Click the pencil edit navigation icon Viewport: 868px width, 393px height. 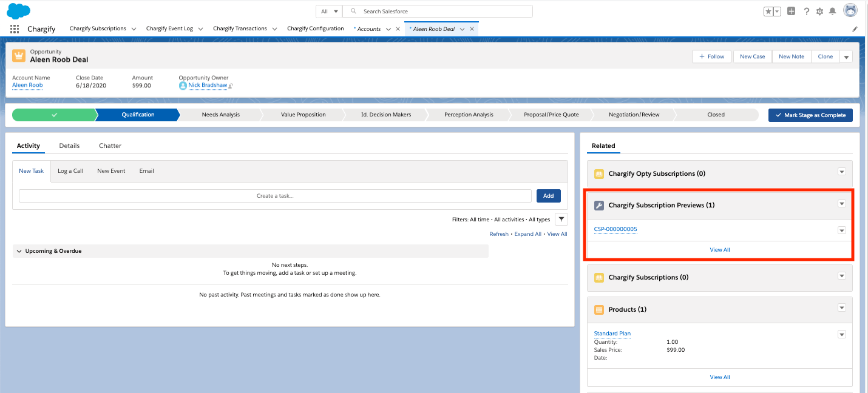(855, 29)
